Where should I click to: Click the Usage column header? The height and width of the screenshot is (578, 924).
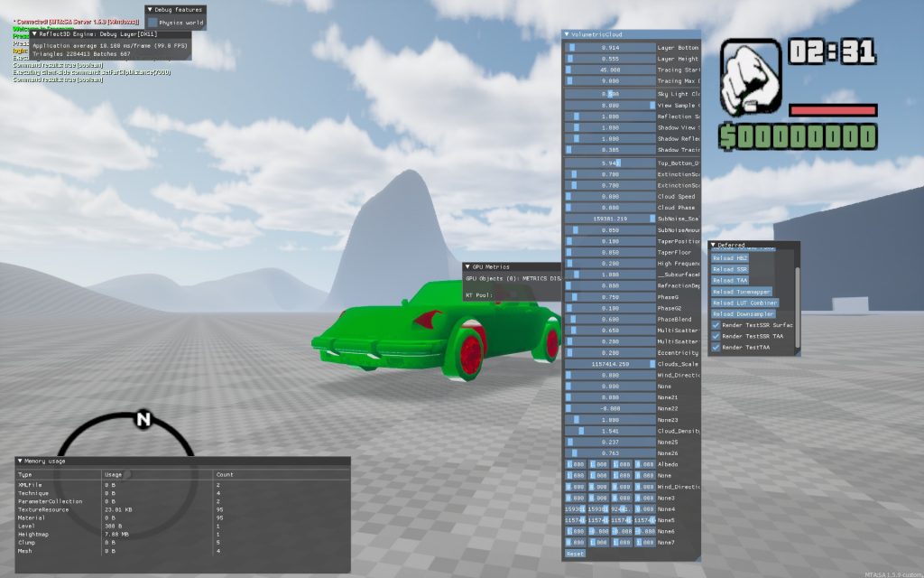pos(114,473)
